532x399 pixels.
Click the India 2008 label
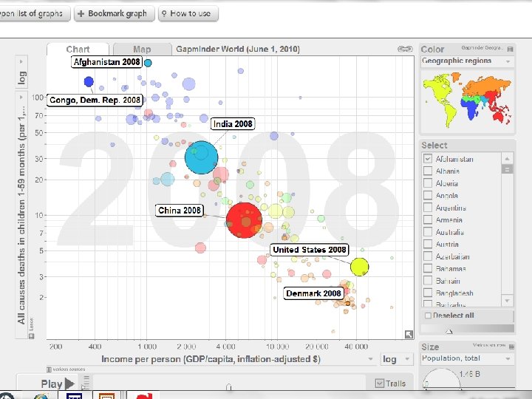(233, 124)
